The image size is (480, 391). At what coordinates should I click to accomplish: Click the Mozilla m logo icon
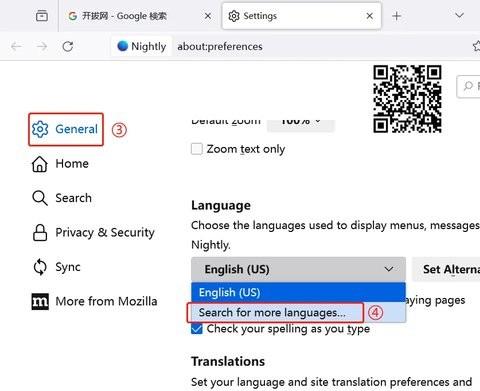40,301
